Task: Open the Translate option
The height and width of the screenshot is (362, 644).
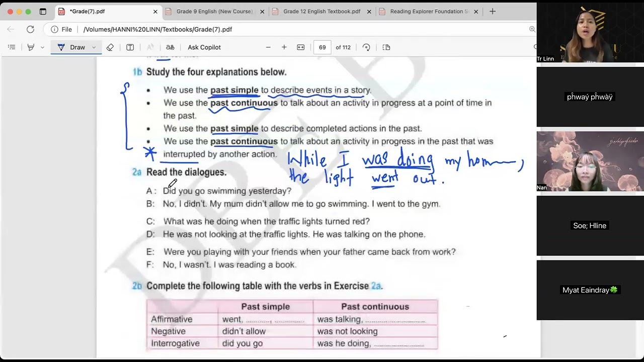Action: (x=170, y=47)
